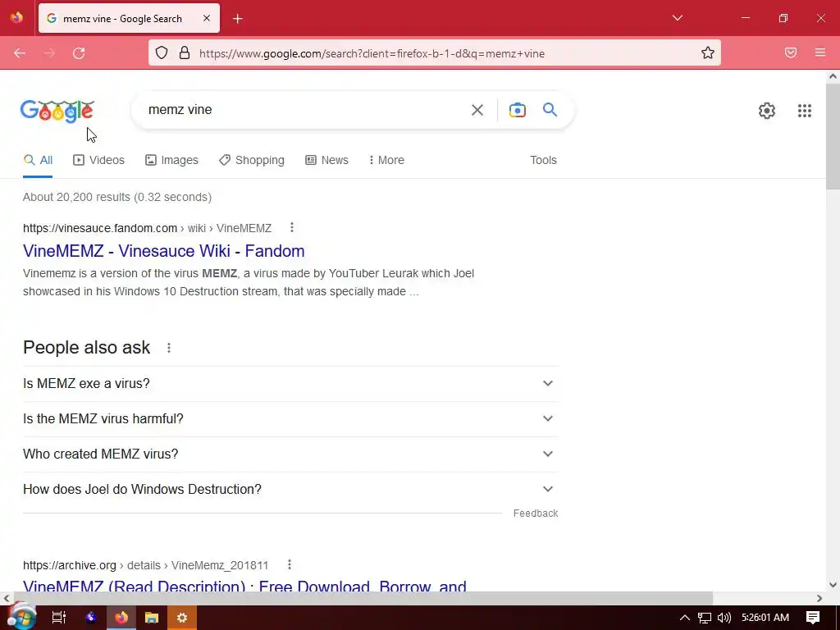Click the Google holiday logo
Viewport: 840px width, 630px height.
(x=57, y=111)
